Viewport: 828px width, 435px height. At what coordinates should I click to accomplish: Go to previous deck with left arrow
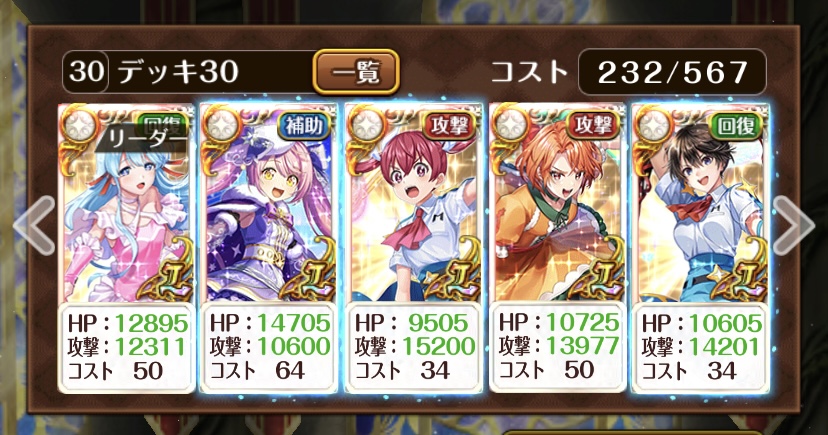tap(34, 226)
